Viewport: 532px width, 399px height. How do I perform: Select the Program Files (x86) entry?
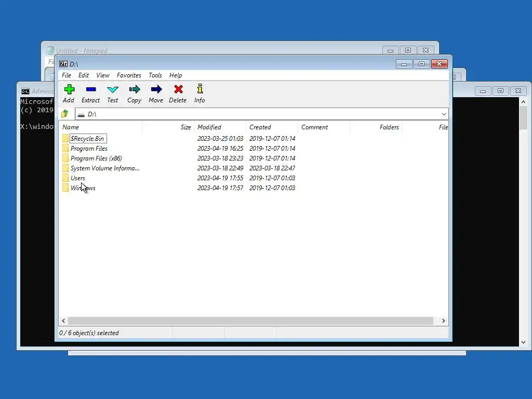pyautogui.click(x=96, y=158)
